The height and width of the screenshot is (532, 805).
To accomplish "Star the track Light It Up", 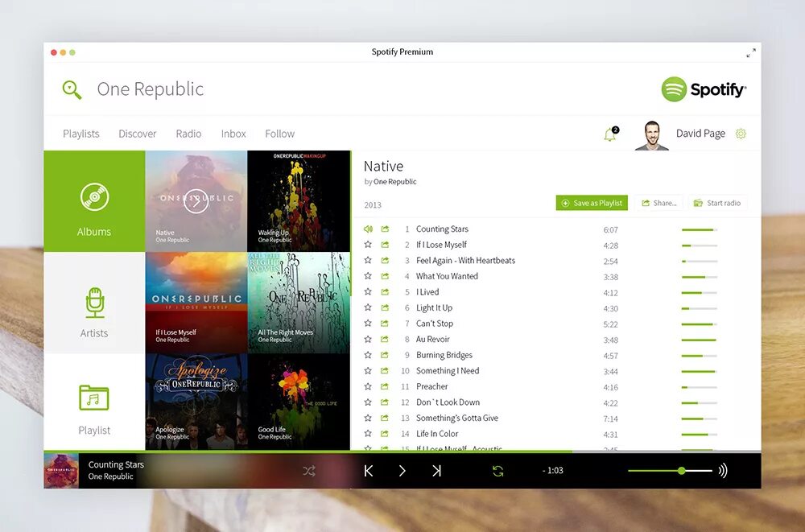I will click(x=368, y=307).
